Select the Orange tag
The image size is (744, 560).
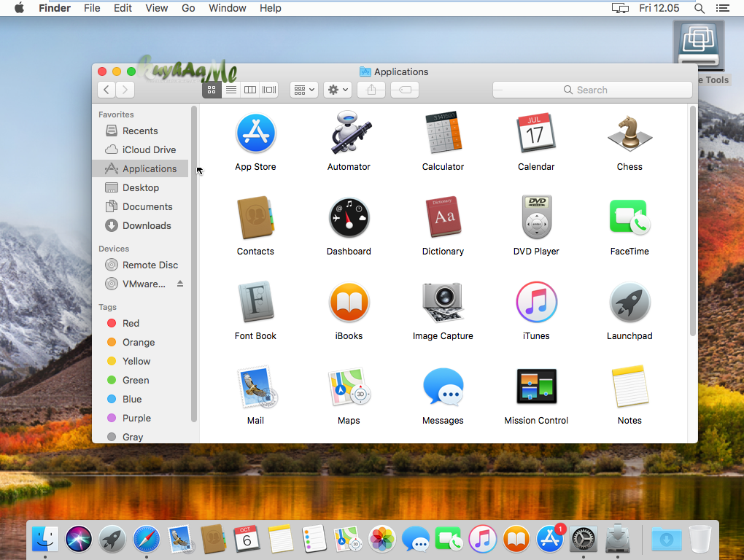[141, 343]
